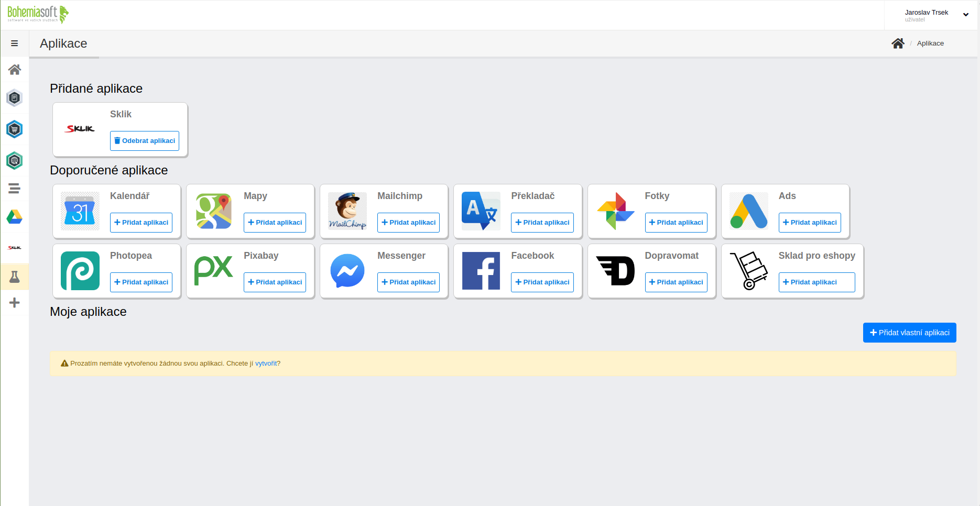
Task: Click the Překladač translate icon
Action: (481, 211)
